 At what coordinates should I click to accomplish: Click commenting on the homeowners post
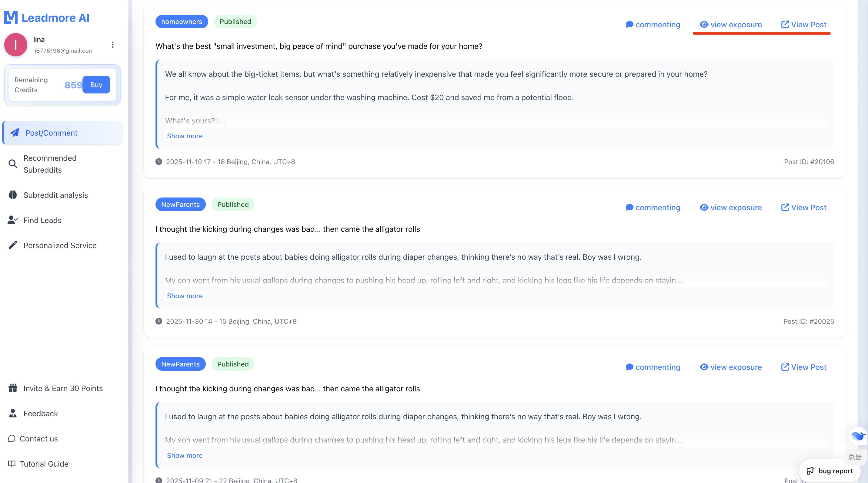[653, 25]
